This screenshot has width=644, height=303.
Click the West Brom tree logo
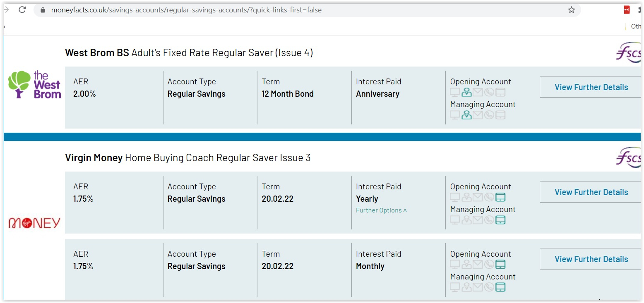coord(34,85)
